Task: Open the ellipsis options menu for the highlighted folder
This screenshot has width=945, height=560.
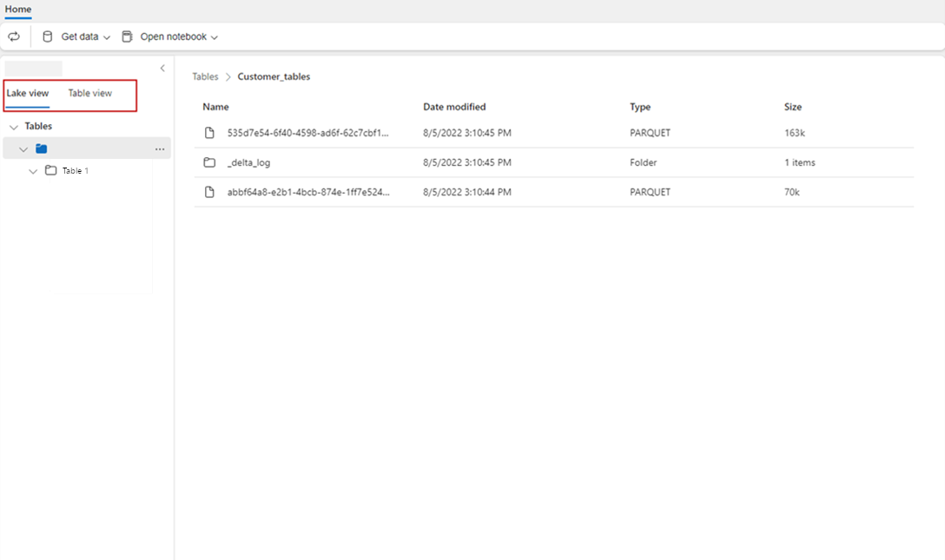Action: click(x=160, y=148)
